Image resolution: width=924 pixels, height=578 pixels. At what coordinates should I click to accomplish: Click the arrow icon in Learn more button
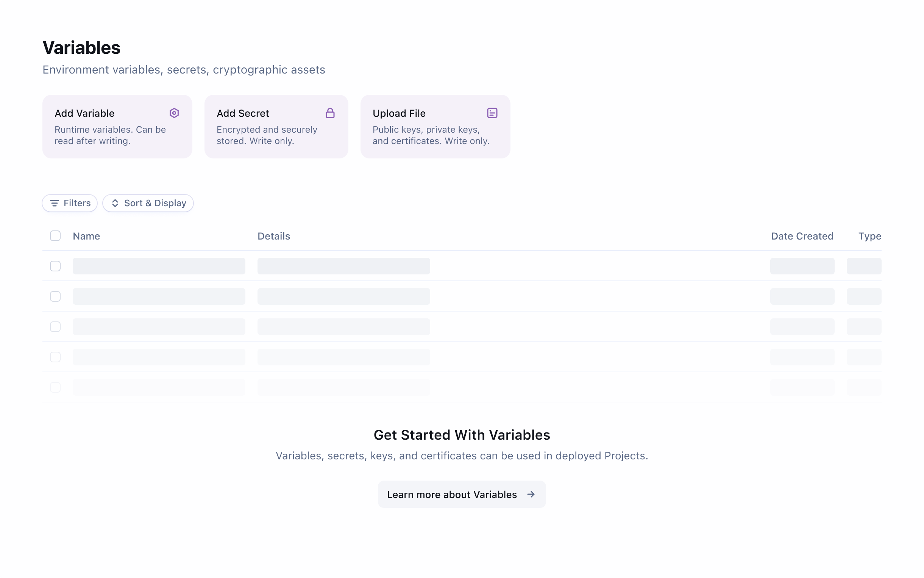point(531,494)
